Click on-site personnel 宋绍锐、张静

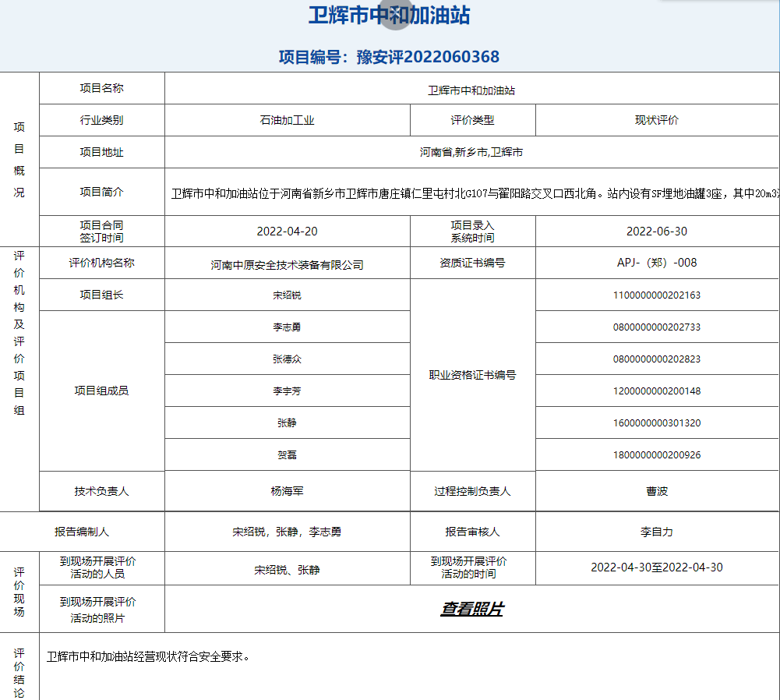(287, 570)
